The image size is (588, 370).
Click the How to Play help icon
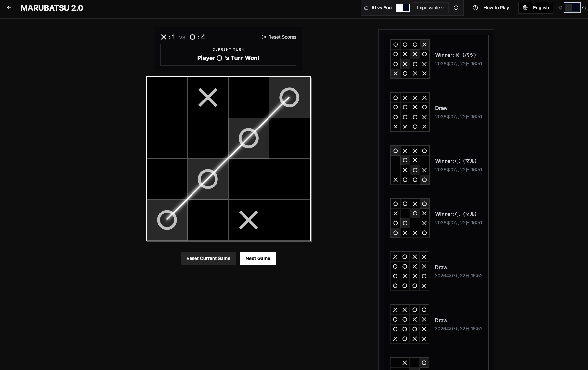pos(475,8)
